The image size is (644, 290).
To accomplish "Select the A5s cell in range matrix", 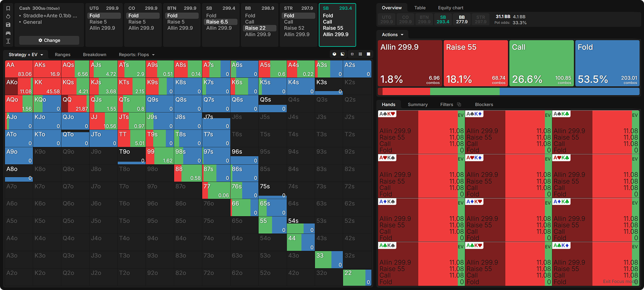I will pos(272,69).
